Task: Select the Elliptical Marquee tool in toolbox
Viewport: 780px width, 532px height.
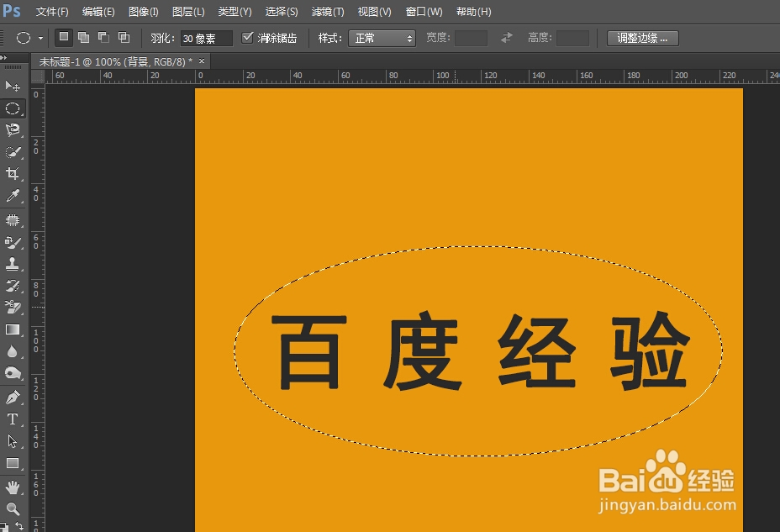Action: pos(13,108)
